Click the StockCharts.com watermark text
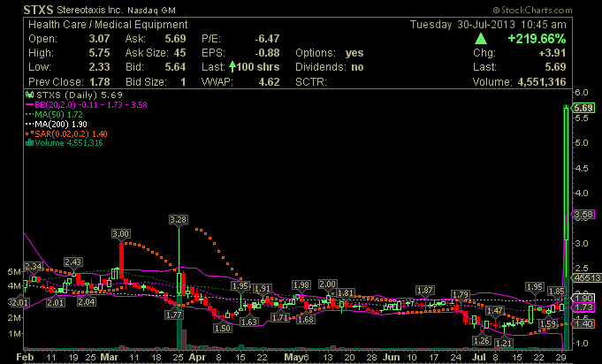 [x=533, y=10]
